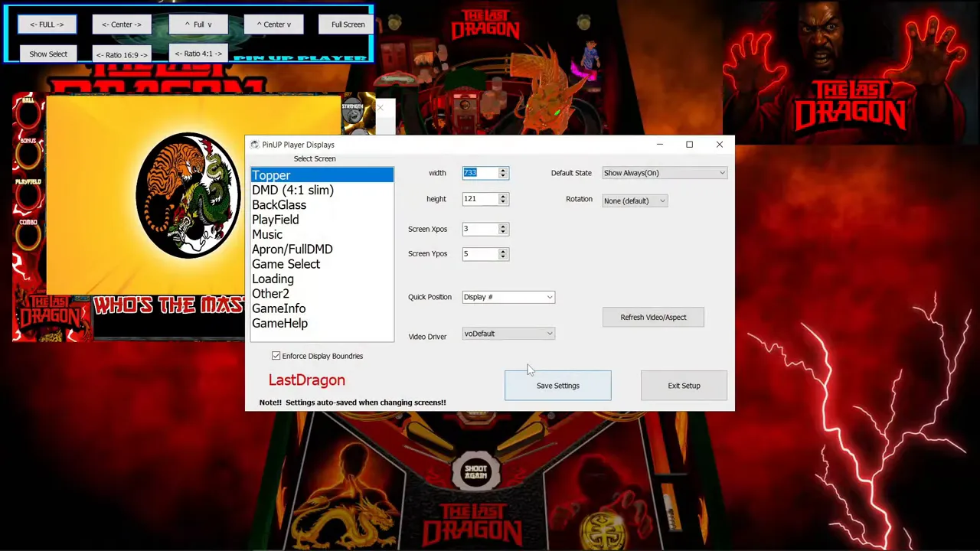Maximize the PinUP Player Displays window
This screenshot has width=980, height=551.
click(689, 145)
